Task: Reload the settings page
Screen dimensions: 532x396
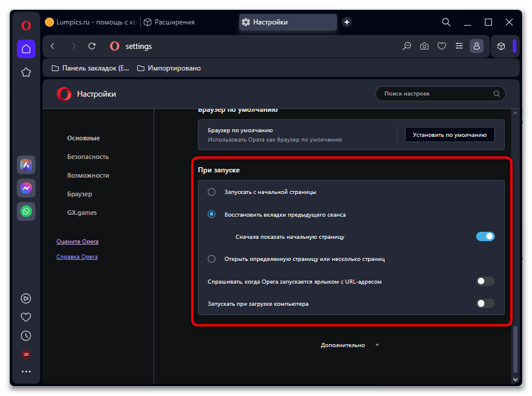Action: [92, 46]
